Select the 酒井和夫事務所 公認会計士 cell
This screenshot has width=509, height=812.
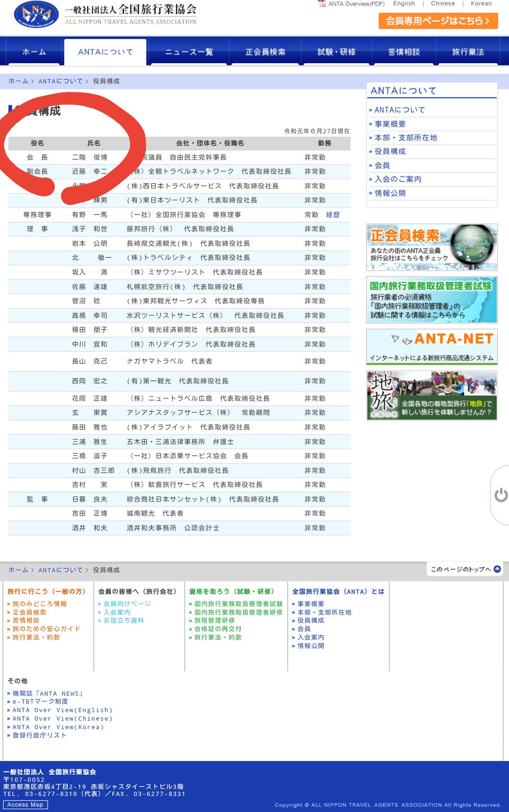(173, 528)
